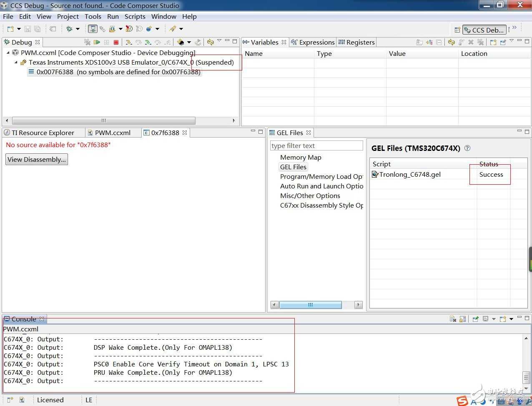Click the View Disassembly button
The width and height of the screenshot is (532, 406).
pyautogui.click(x=37, y=159)
